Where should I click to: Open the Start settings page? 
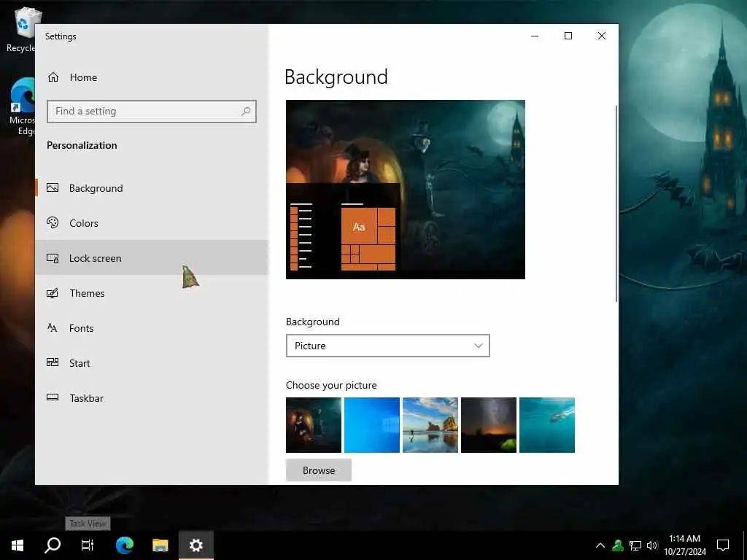click(152, 363)
